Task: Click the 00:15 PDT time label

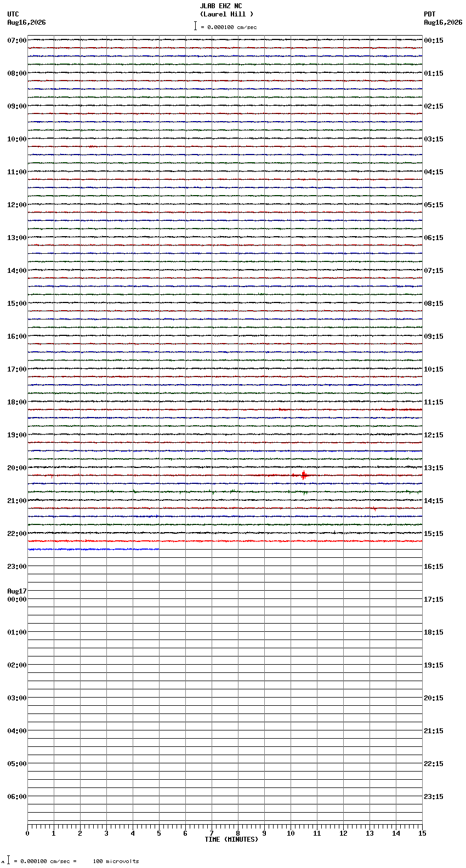Action: click(434, 41)
